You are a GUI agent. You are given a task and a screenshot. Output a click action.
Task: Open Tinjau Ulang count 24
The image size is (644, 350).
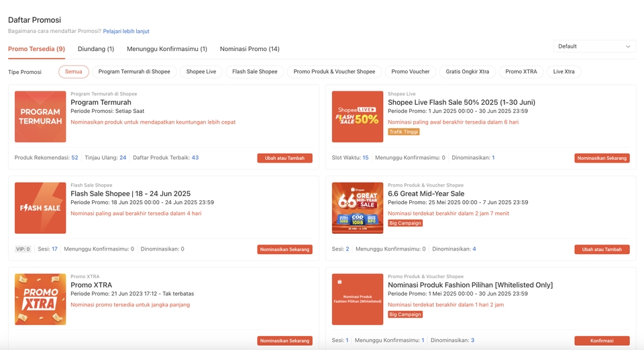[x=123, y=157]
